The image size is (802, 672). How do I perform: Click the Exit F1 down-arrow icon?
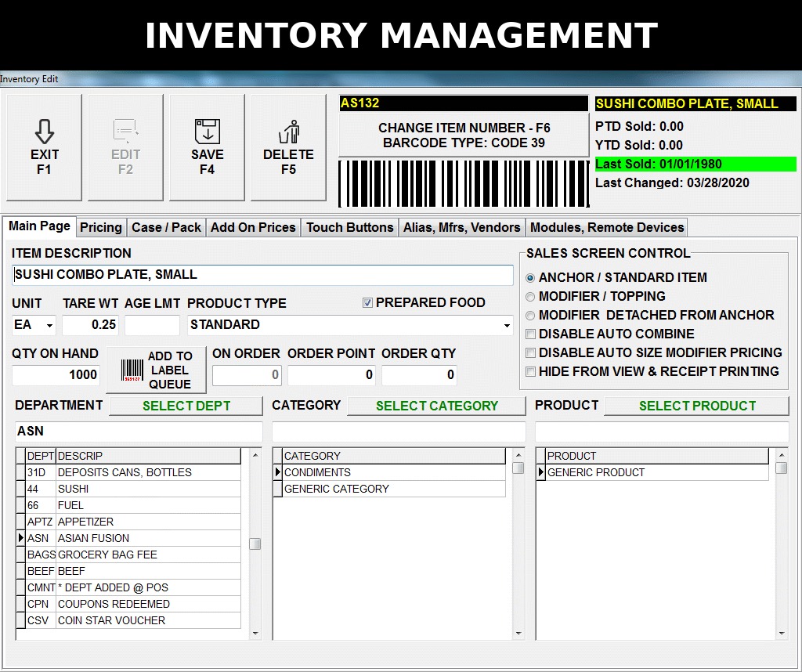(45, 131)
